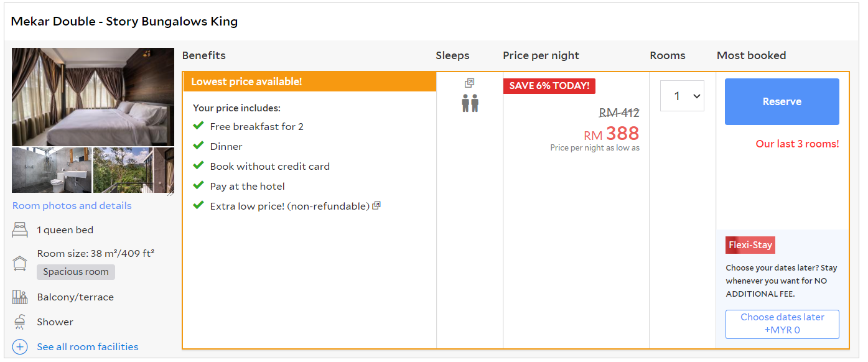This screenshot has height=362, width=868.
Task: Open the non-refundable info popup icon
Action: coord(376,206)
